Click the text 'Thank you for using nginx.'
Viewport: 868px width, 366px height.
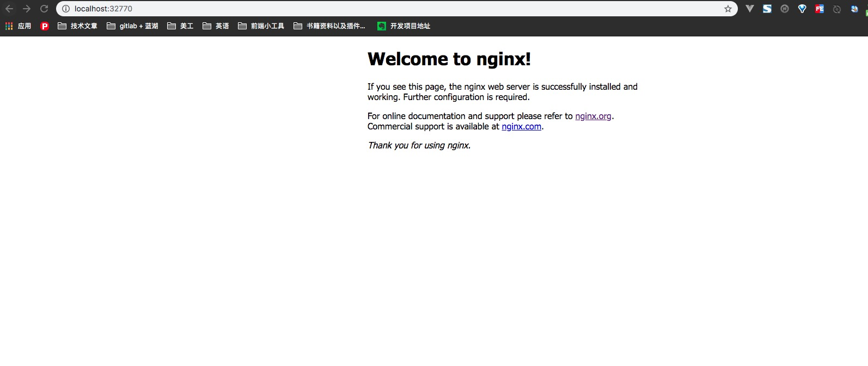(419, 146)
